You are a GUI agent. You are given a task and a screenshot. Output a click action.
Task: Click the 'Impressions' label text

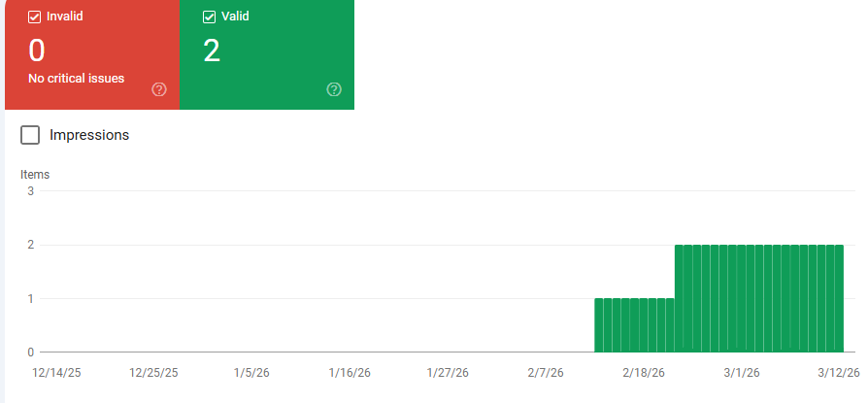[x=89, y=135]
